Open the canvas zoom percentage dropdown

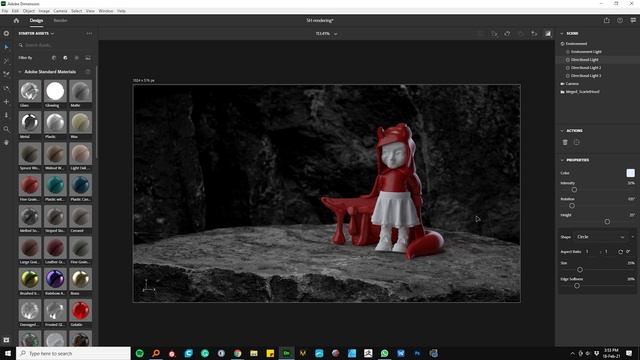[x=326, y=34]
